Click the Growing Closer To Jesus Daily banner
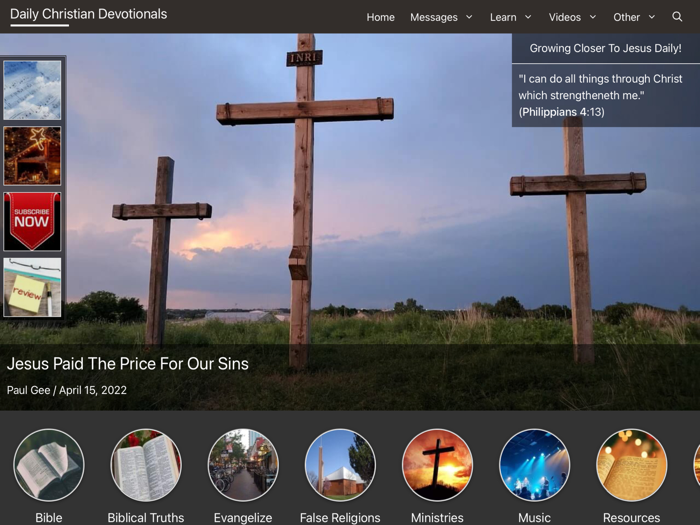This screenshot has width=700, height=525. click(606, 48)
